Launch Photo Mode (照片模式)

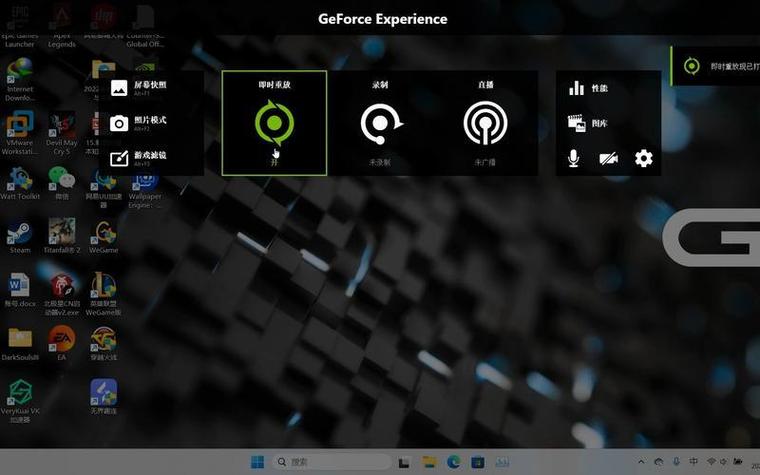139,123
